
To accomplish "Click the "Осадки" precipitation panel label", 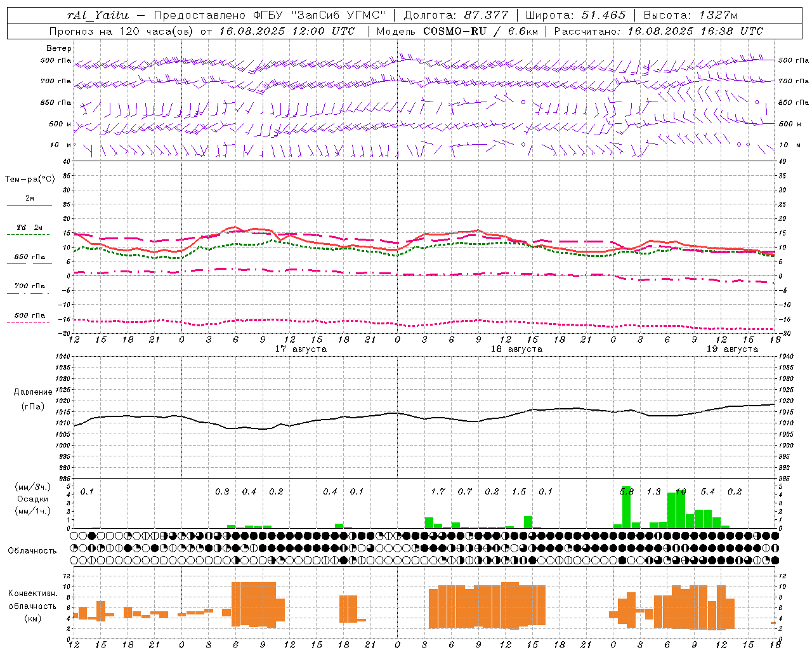I will pos(33,499).
